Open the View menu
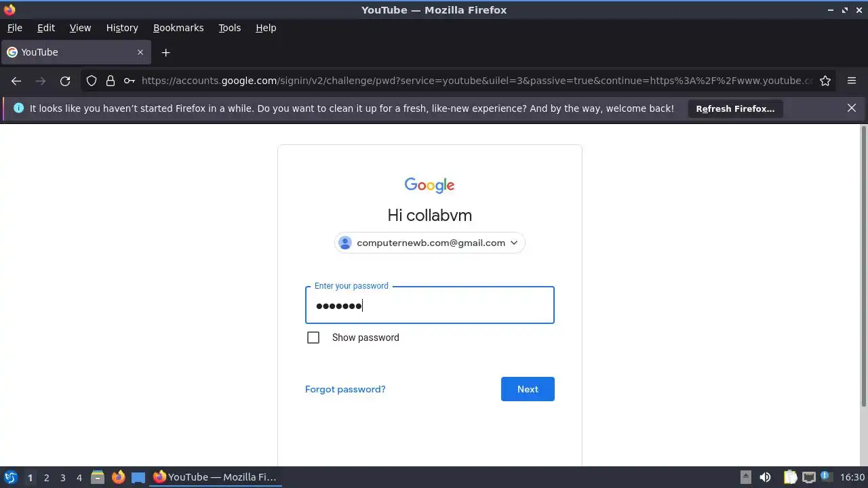Viewport: 868px width, 488px height. coord(80,28)
